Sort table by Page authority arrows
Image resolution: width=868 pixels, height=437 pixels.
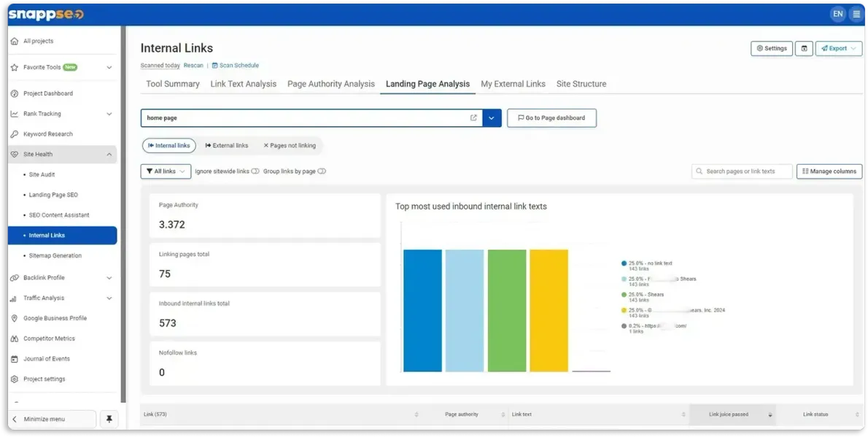click(x=503, y=415)
